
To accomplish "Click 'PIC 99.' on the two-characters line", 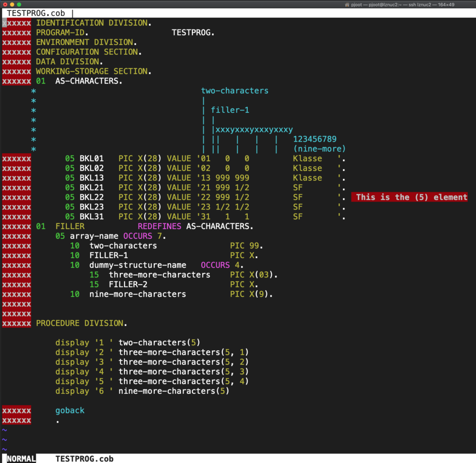I will [246, 246].
